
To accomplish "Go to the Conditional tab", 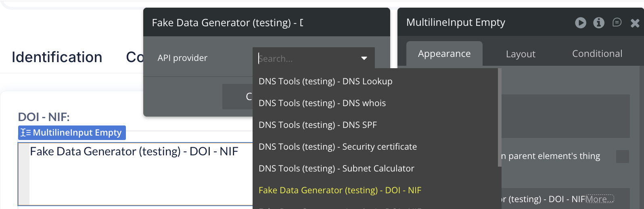I will [597, 54].
